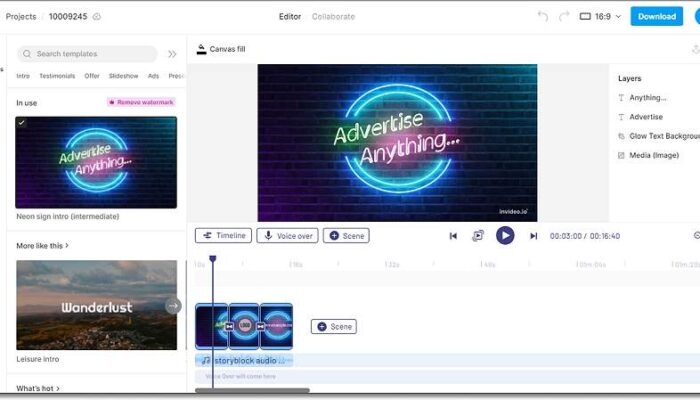Image resolution: width=700 pixels, height=400 pixels.
Task: Open the 16:9 aspect ratio dropdown
Action: 600,17
